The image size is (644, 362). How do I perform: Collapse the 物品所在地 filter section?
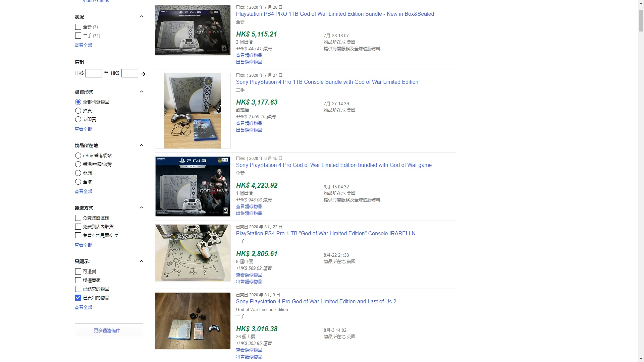142,145
